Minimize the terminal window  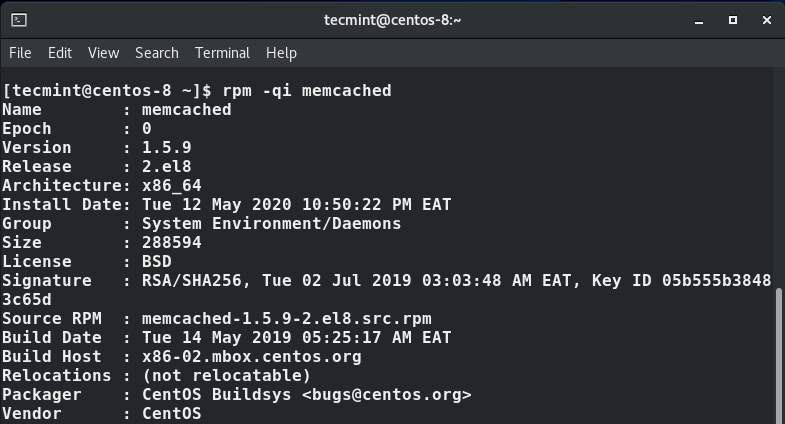click(x=702, y=20)
